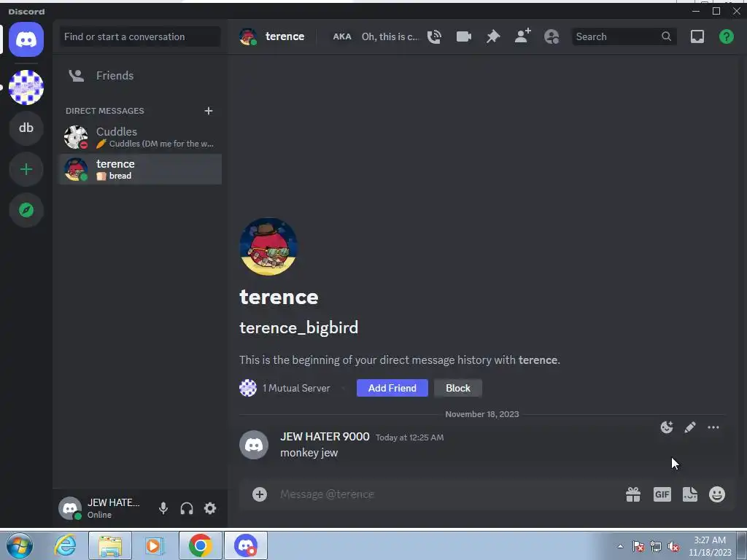This screenshot has width=747, height=560.
Task: Select the terence direct message
Action: coord(140,169)
